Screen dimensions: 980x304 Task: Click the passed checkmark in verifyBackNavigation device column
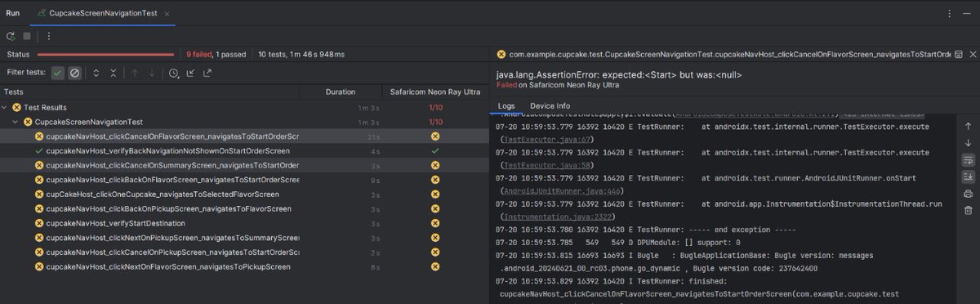[x=435, y=151]
